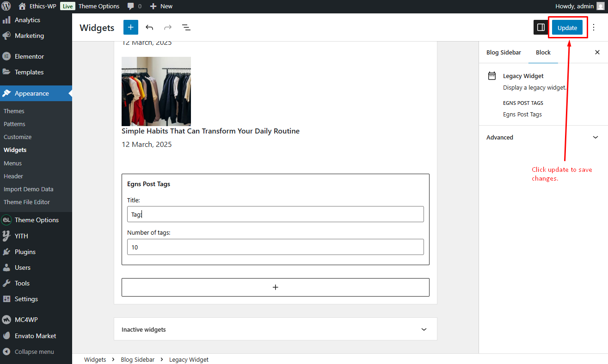
Task: Open the WordPress logo menu
Action: coord(6,6)
